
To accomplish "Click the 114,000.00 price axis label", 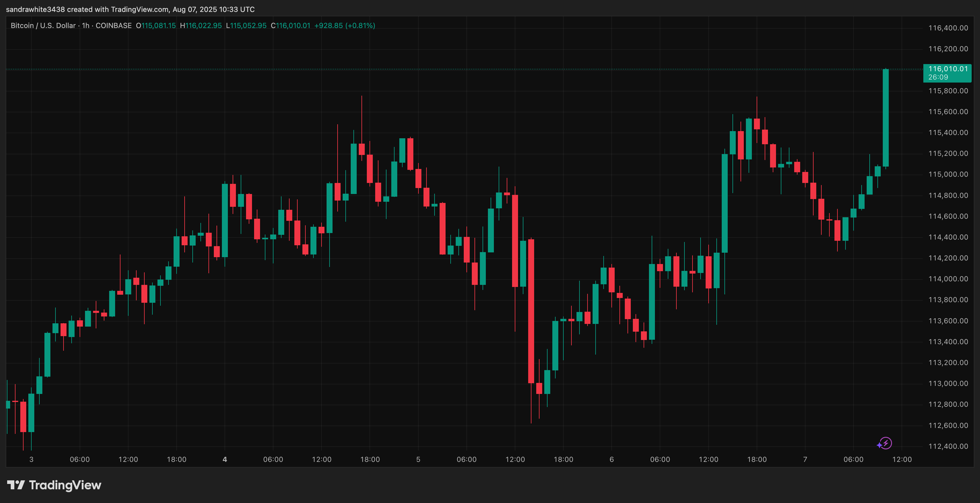I will click(x=948, y=279).
